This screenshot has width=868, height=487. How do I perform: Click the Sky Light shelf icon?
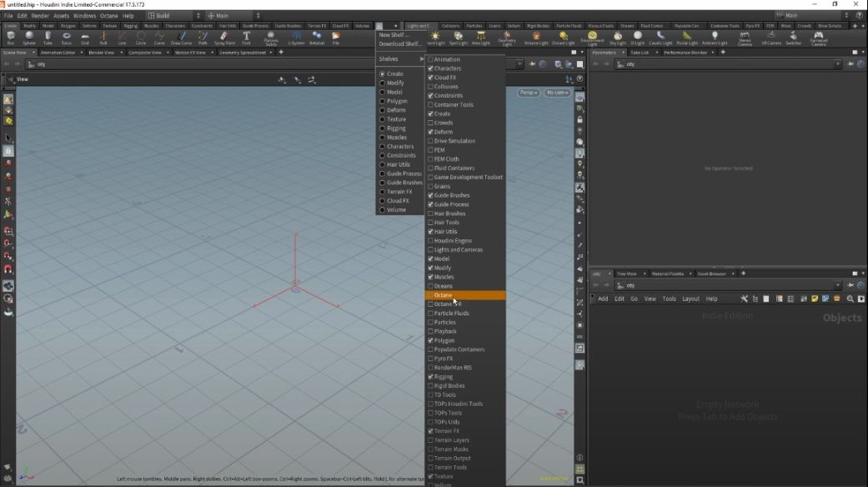click(x=617, y=38)
